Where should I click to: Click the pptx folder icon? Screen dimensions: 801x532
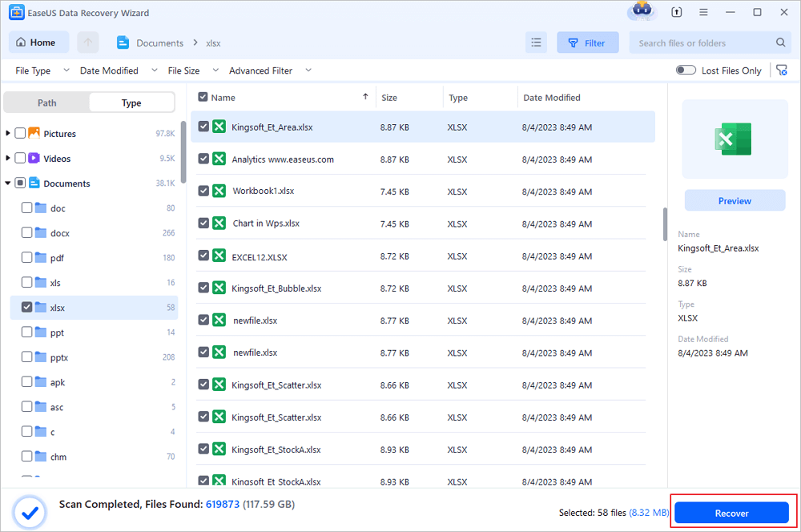pyautogui.click(x=41, y=357)
